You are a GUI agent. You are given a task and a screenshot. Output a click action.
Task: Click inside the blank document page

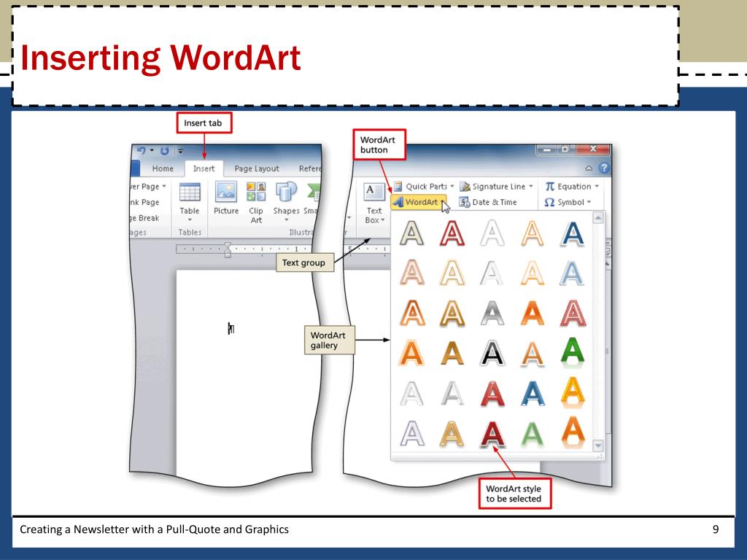[x=244, y=371]
